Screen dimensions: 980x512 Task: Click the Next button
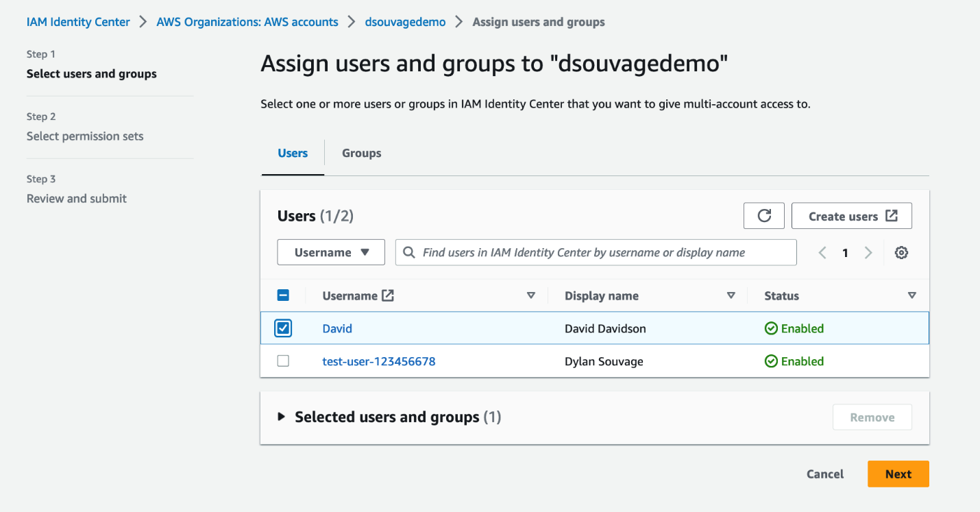coord(898,474)
